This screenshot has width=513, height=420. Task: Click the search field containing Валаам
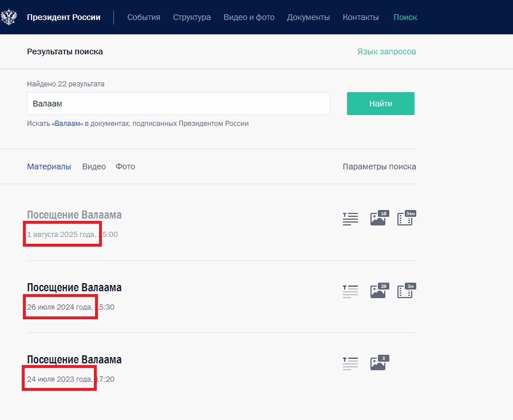click(178, 104)
